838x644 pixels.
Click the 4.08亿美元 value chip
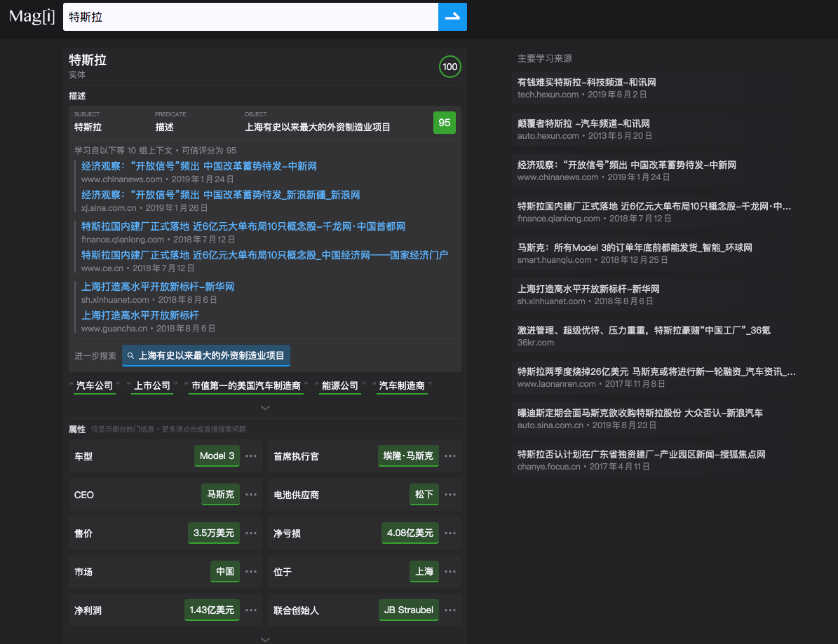[410, 533]
